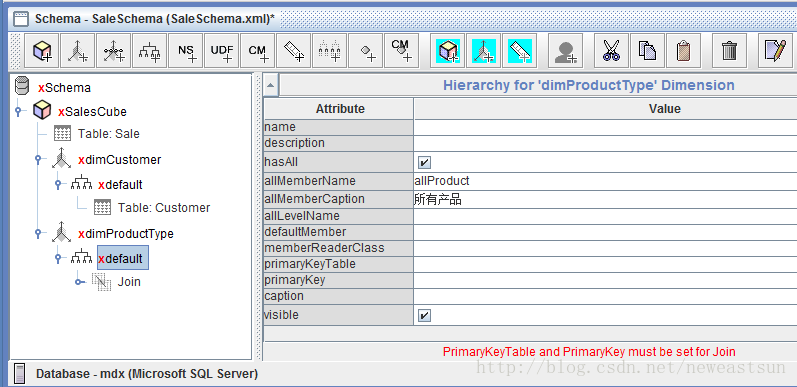The image size is (797, 387).
Task: Click the Add User Defined Function (UDF) icon
Action: [222, 50]
